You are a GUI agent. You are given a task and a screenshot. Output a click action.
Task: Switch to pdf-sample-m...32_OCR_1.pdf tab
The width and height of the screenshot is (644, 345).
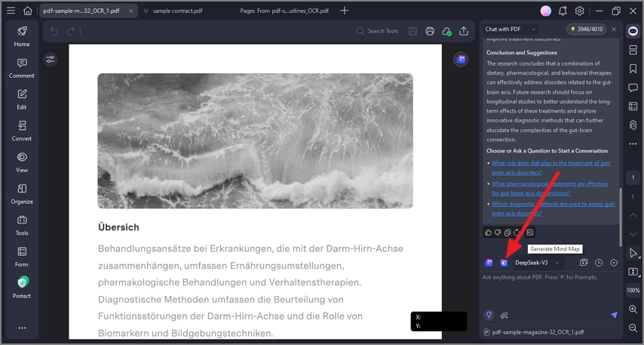pyautogui.click(x=81, y=11)
